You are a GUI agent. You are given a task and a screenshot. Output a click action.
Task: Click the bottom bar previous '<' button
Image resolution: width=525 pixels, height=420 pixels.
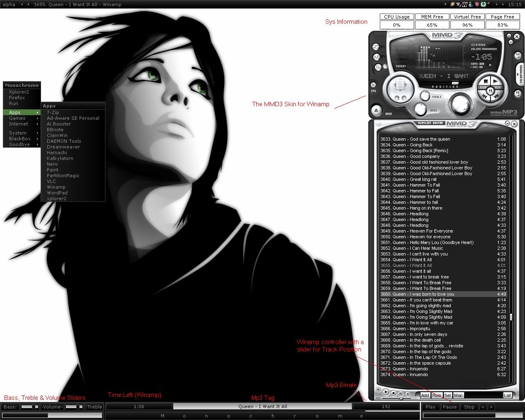[483, 407]
